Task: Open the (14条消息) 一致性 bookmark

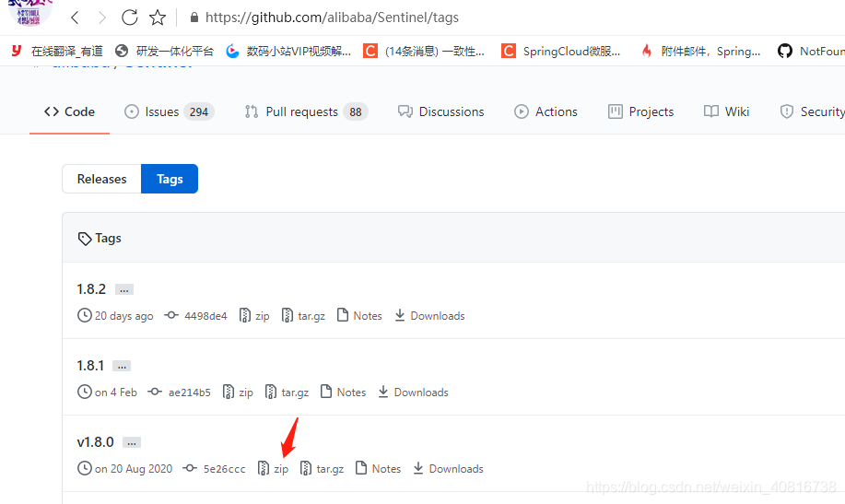Action: pos(424,52)
